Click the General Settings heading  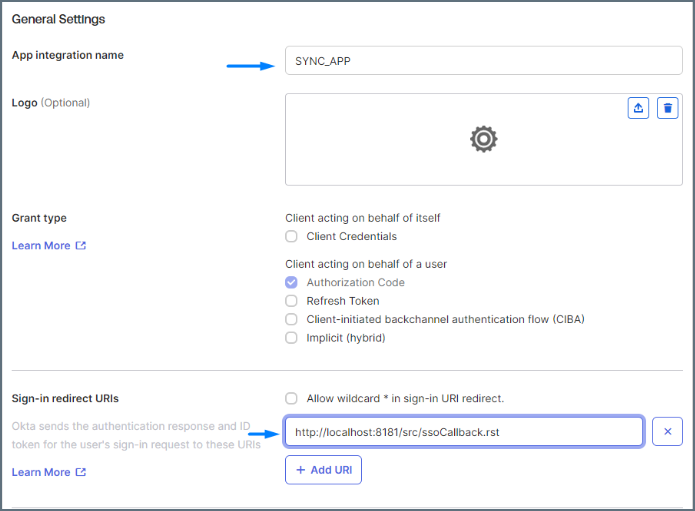tap(58, 19)
